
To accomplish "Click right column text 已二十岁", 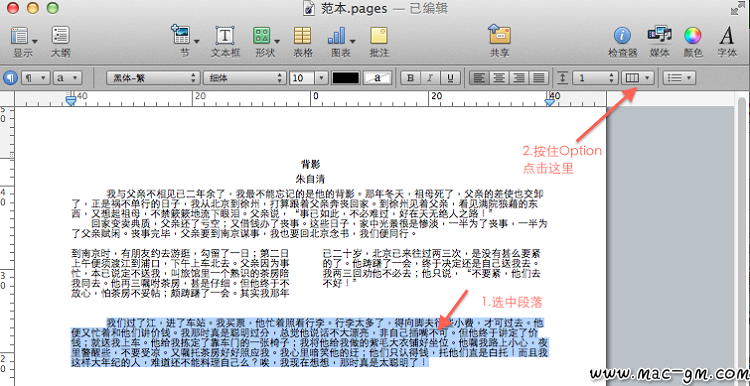I will click(432, 268).
